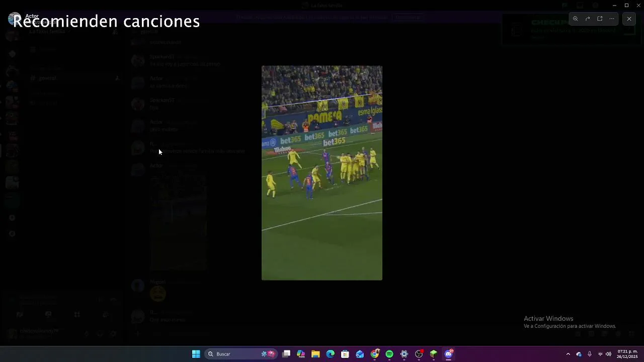Open Microsoft Store from the taskbar
The height and width of the screenshot is (362, 644).
click(345, 354)
